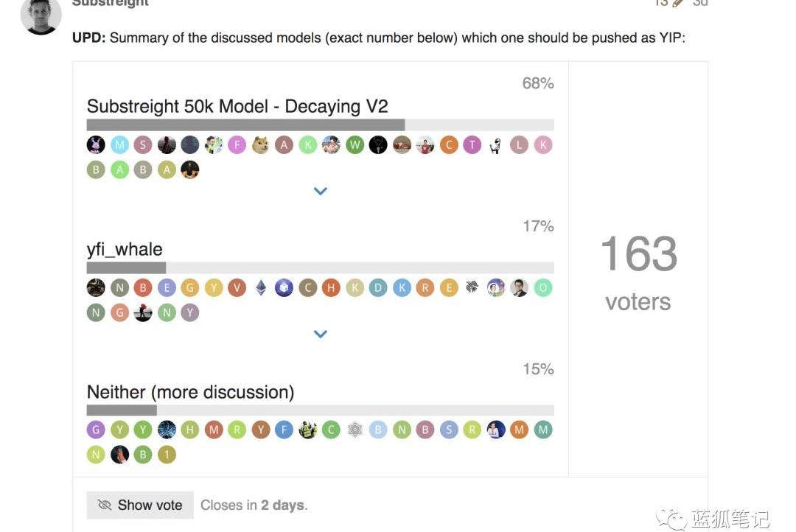Open edit history via pencil icon

coord(678,3)
